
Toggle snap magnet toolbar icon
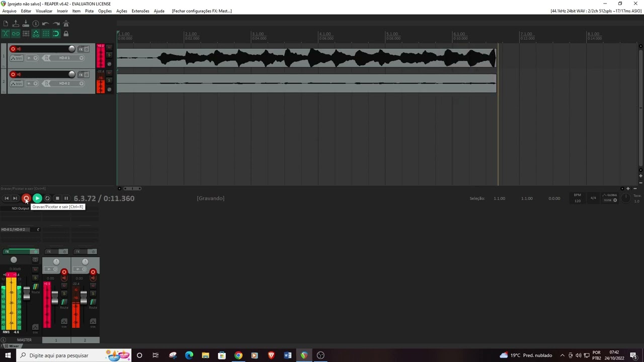click(x=56, y=34)
